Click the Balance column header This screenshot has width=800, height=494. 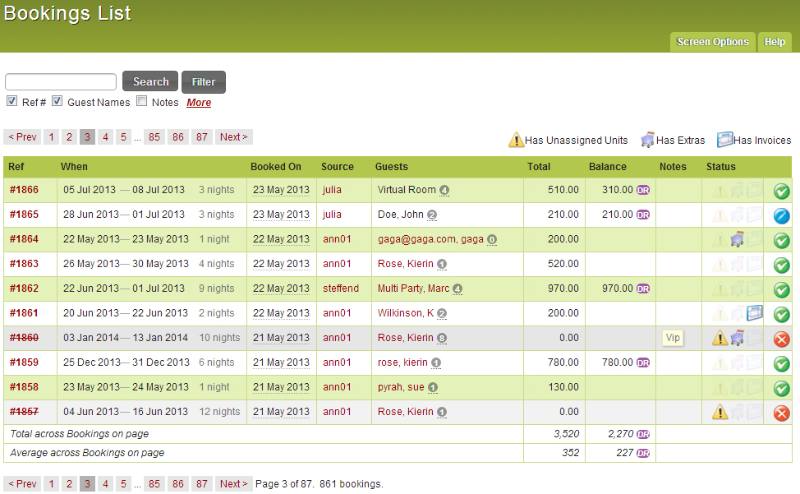pyautogui.click(x=607, y=167)
